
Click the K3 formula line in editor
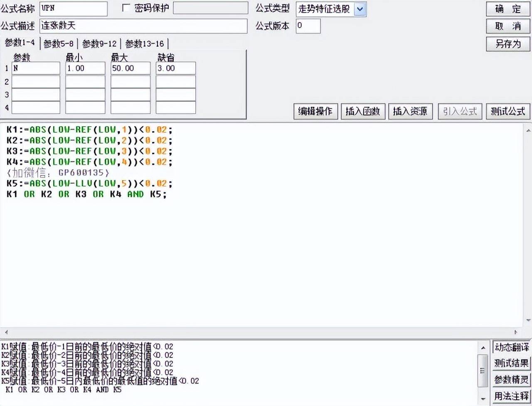tap(89, 151)
